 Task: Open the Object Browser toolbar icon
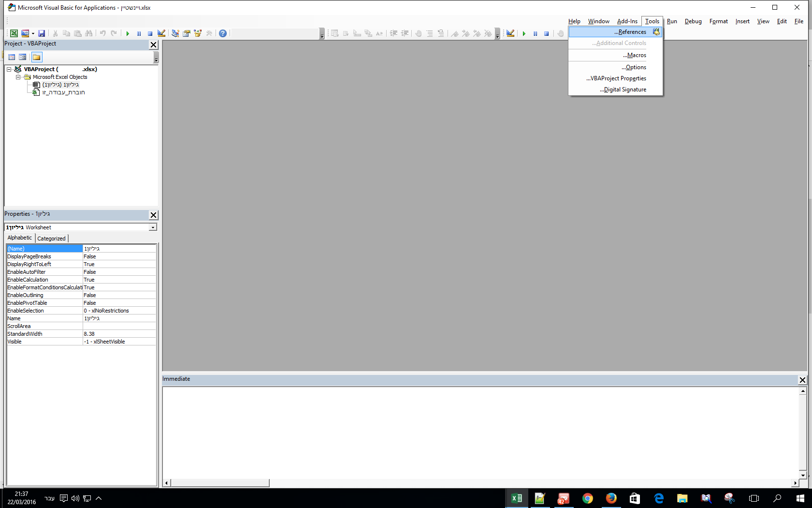point(198,33)
